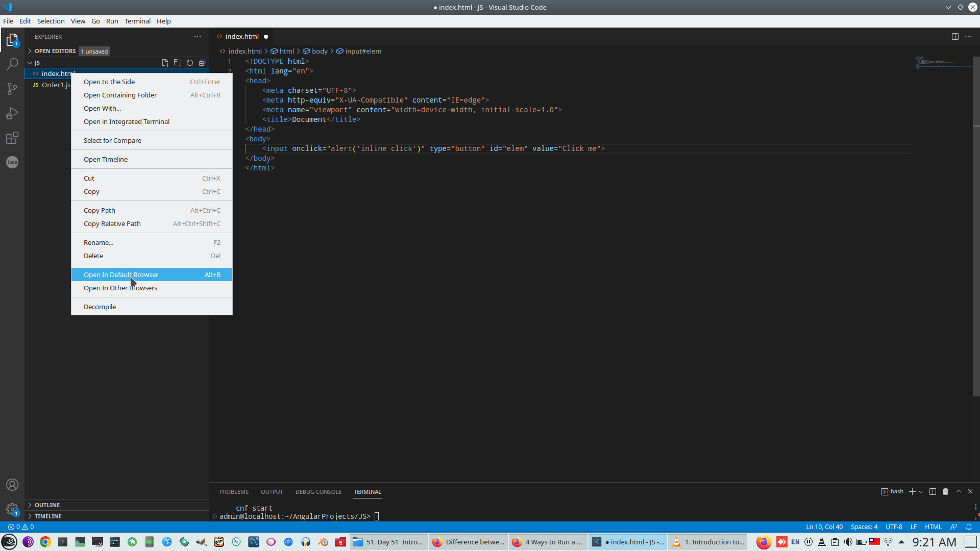Open the Extensions view
The image size is (980, 551).
click(x=12, y=138)
